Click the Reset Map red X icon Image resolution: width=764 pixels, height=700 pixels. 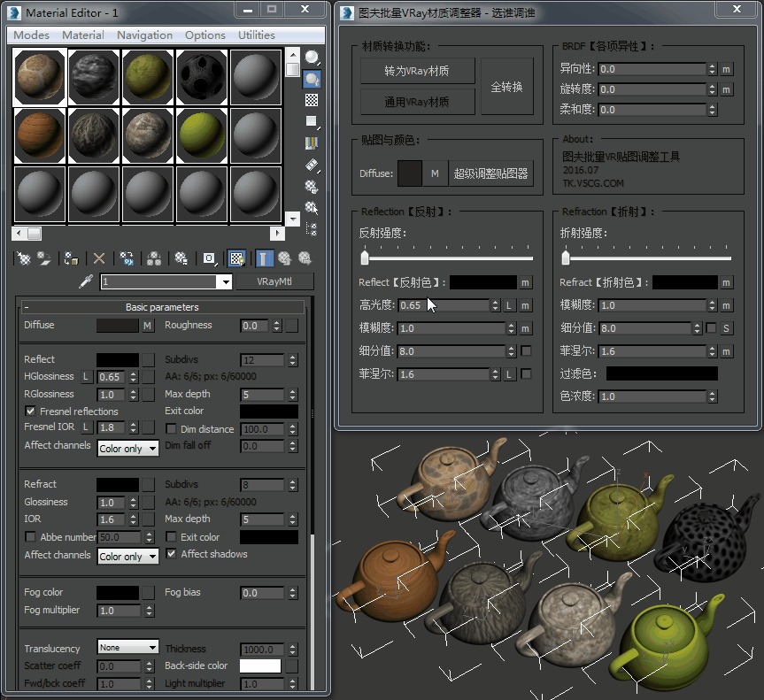click(x=99, y=258)
